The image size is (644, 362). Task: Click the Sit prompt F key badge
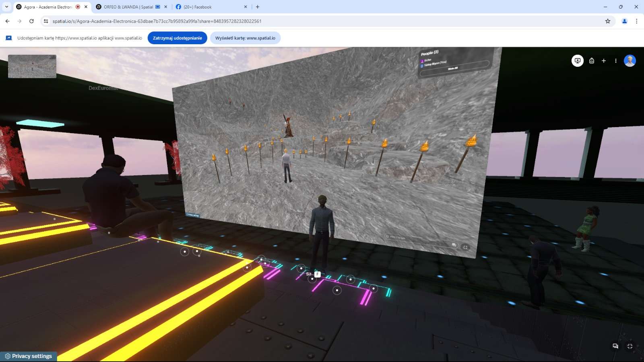tap(318, 274)
